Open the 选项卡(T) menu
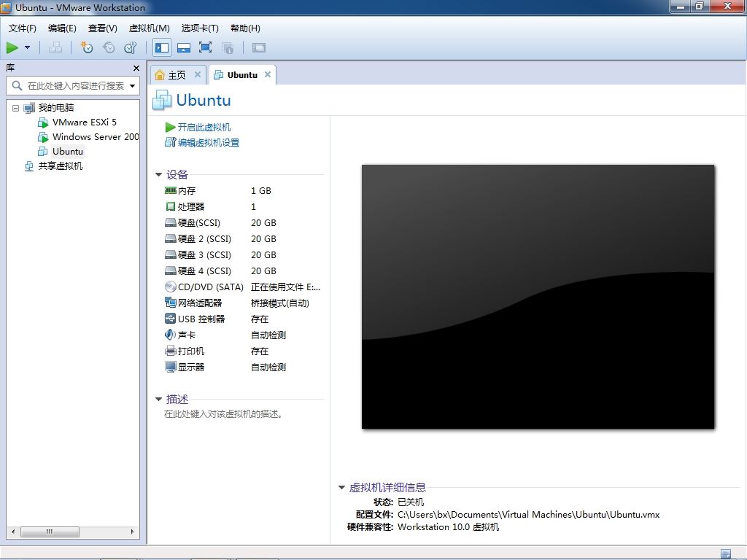 (200, 28)
